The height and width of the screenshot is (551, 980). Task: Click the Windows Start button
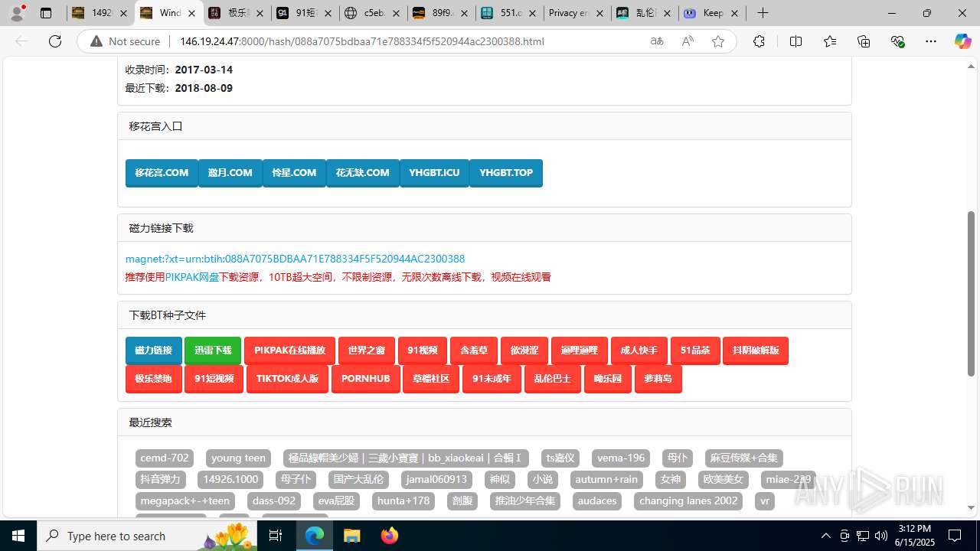[18, 536]
